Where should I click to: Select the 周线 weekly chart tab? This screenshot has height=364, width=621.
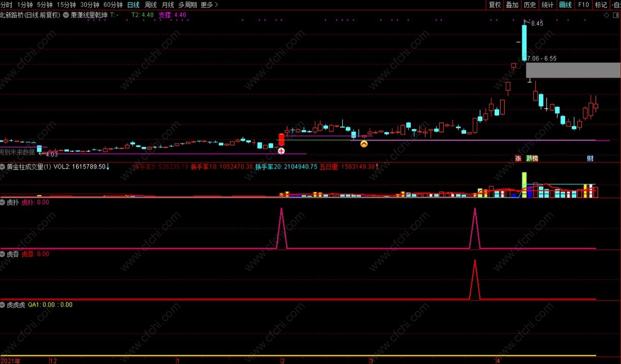pyautogui.click(x=151, y=5)
